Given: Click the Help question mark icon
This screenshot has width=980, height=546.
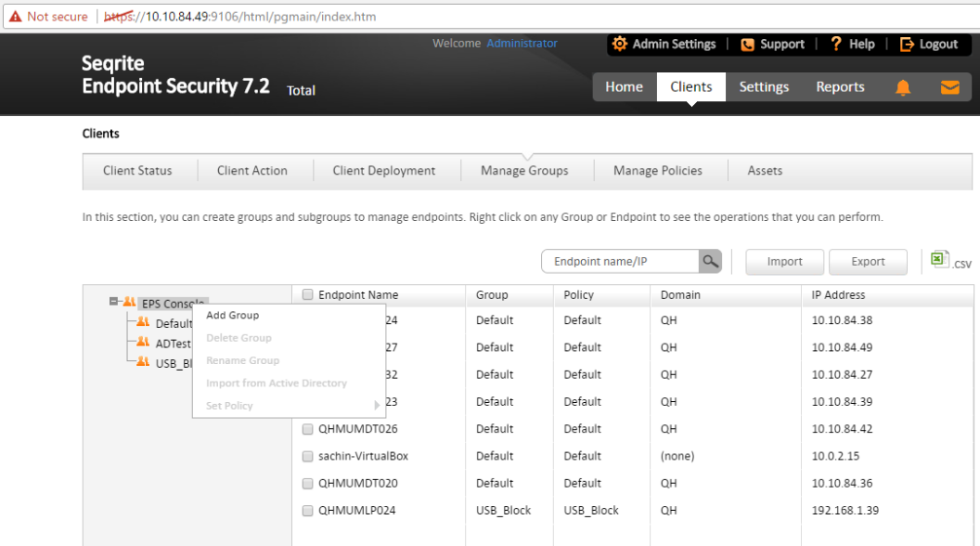Looking at the screenshot, I should click(835, 44).
